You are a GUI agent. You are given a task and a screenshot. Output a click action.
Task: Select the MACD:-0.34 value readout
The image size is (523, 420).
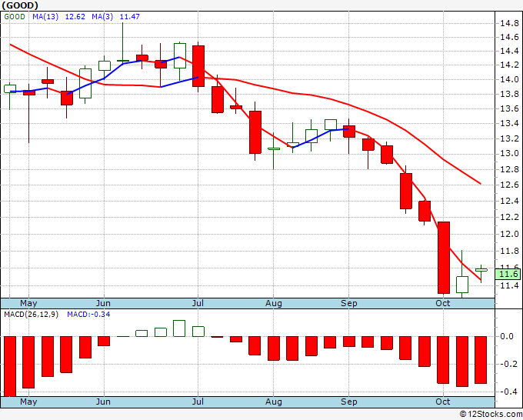[x=88, y=315]
